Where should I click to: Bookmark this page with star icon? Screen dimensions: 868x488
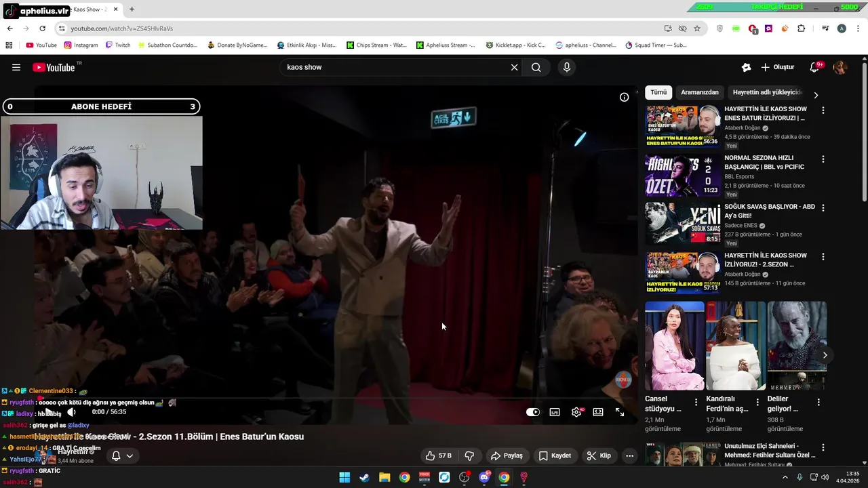[x=697, y=28]
